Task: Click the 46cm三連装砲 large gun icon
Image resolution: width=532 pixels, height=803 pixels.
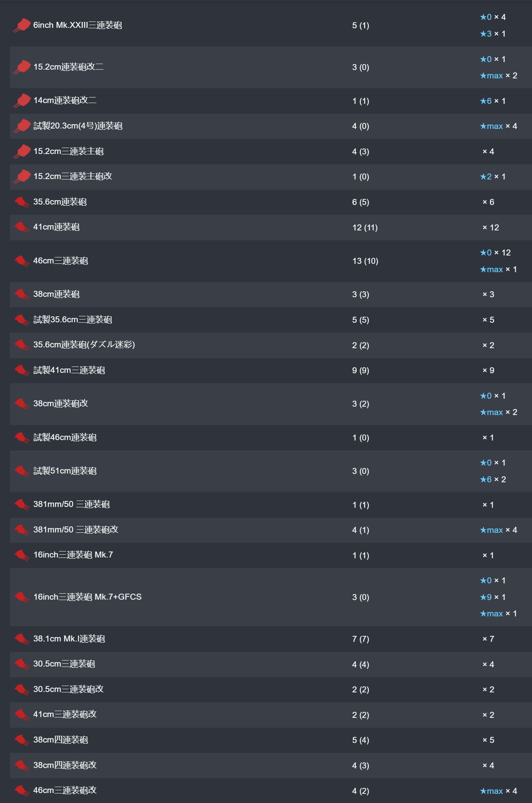Action: 22,261
